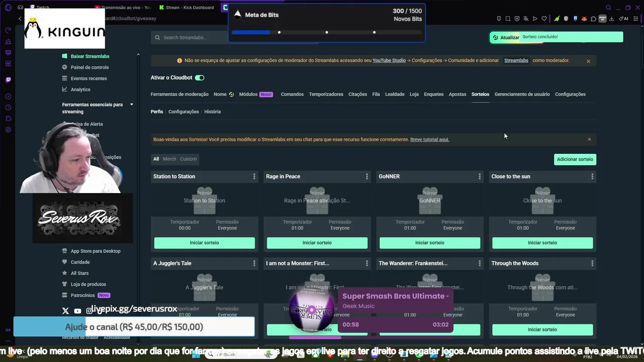Open the Breve tutorial aqui link
Viewport: 644px width, 362px height.
[x=430, y=140]
